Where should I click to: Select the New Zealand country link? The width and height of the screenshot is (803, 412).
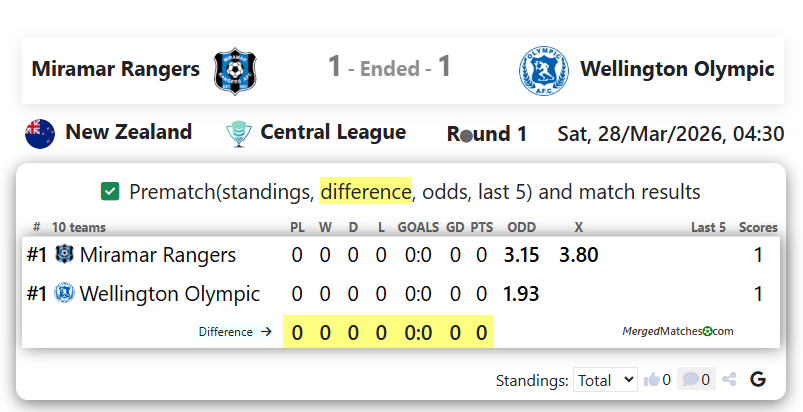pos(128,132)
